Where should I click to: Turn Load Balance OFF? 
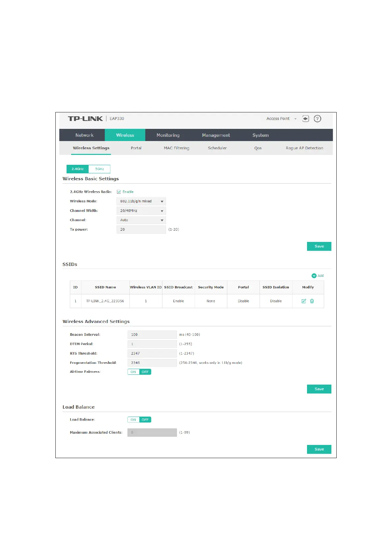(145, 420)
